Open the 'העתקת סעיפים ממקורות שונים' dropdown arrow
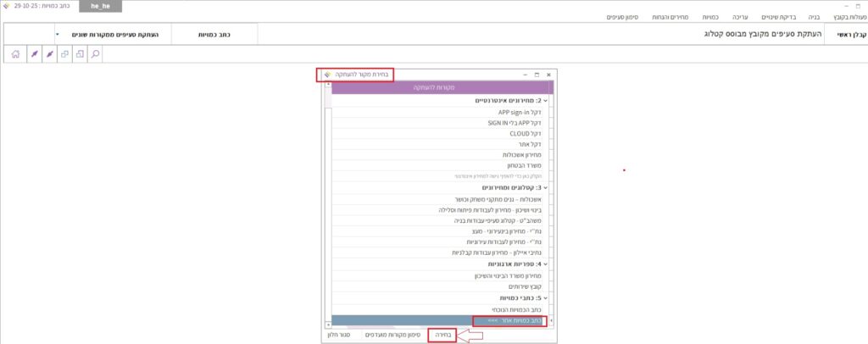 (57, 35)
